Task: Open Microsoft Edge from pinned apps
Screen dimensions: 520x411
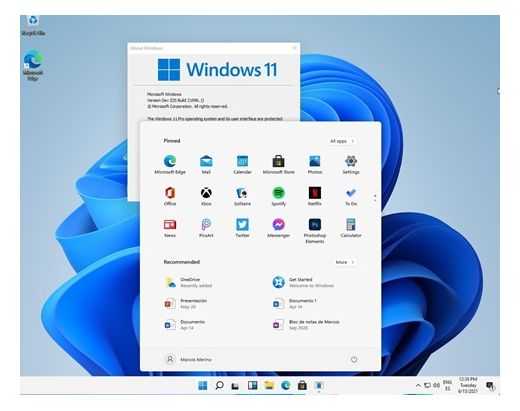Action: click(170, 164)
